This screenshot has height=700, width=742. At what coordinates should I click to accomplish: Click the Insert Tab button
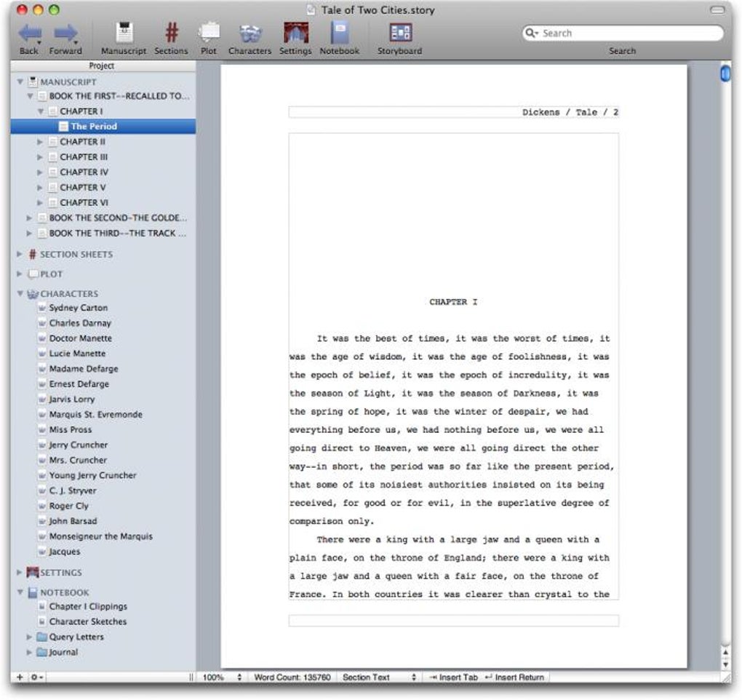pyautogui.click(x=453, y=677)
